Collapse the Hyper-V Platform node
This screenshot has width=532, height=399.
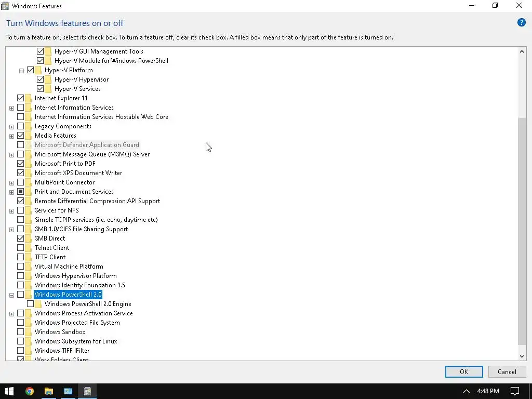[x=21, y=71]
